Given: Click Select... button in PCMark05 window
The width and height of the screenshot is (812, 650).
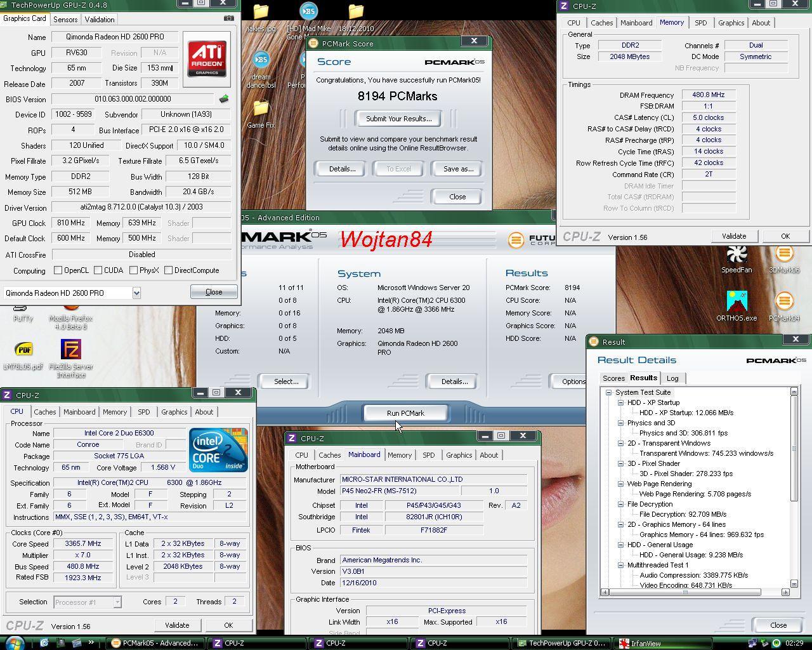Looking at the screenshot, I should [286, 381].
